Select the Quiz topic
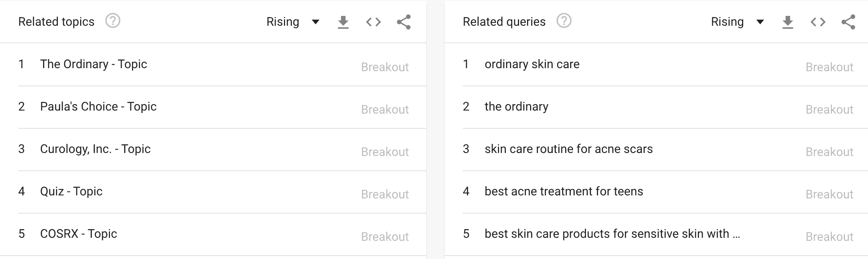The height and width of the screenshot is (259, 868). point(72,191)
